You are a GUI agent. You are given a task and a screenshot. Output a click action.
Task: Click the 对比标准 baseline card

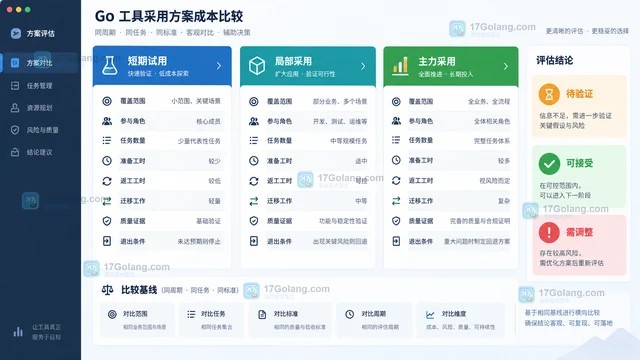point(290,320)
